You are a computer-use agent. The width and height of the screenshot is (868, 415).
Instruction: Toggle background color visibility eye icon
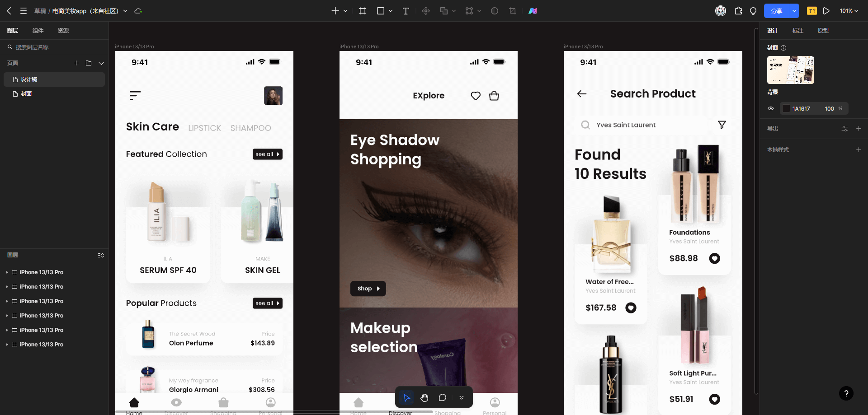pyautogui.click(x=771, y=108)
